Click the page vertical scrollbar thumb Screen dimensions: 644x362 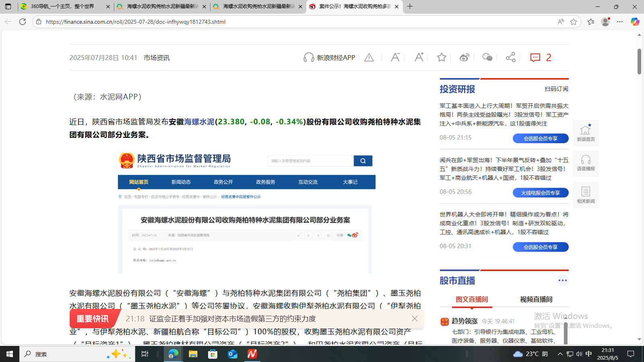639,61
